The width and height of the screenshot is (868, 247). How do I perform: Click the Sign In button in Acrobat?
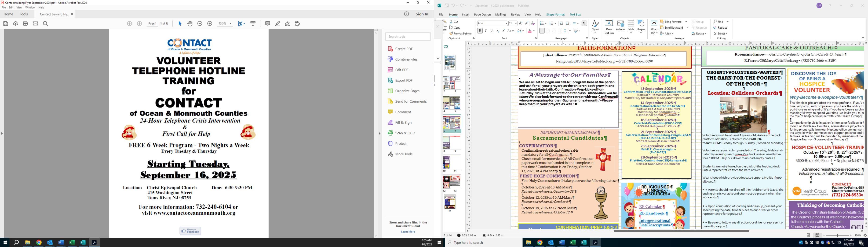click(x=422, y=14)
